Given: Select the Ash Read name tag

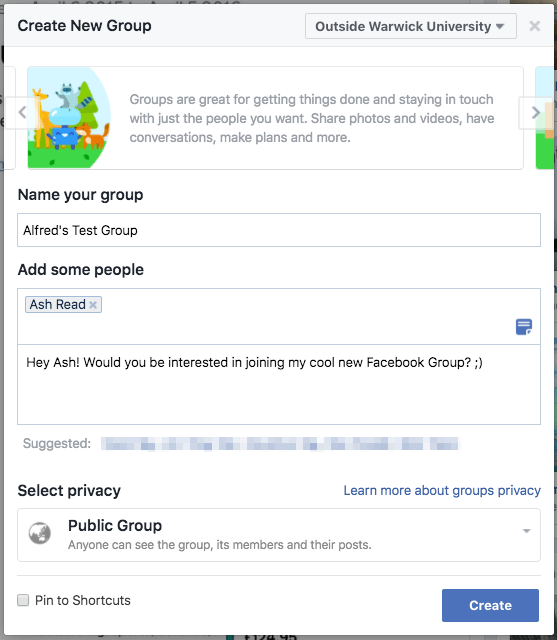Looking at the screenshot, I should 58,304.
